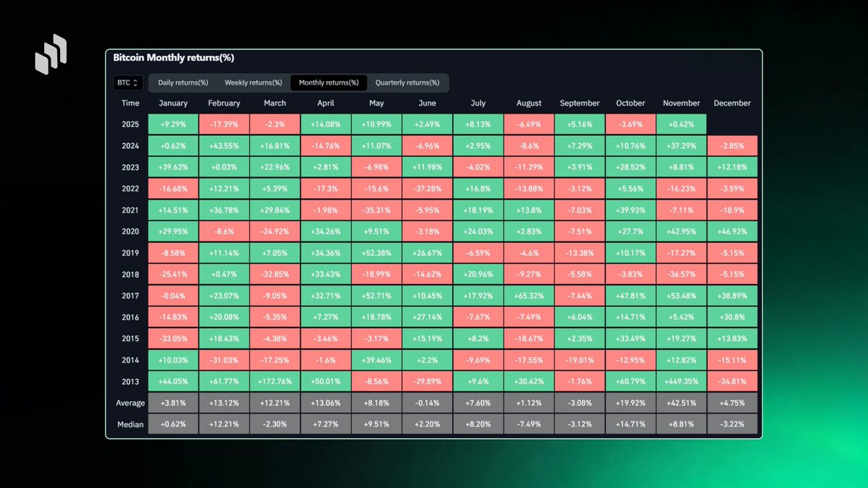Click the December column header
The height and width of the screenshot is (488, 868).
point(732,103)
